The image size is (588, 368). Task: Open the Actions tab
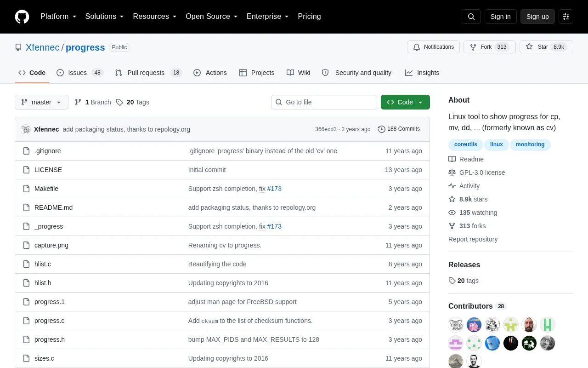pyautogui.click(x=210, y=73)
